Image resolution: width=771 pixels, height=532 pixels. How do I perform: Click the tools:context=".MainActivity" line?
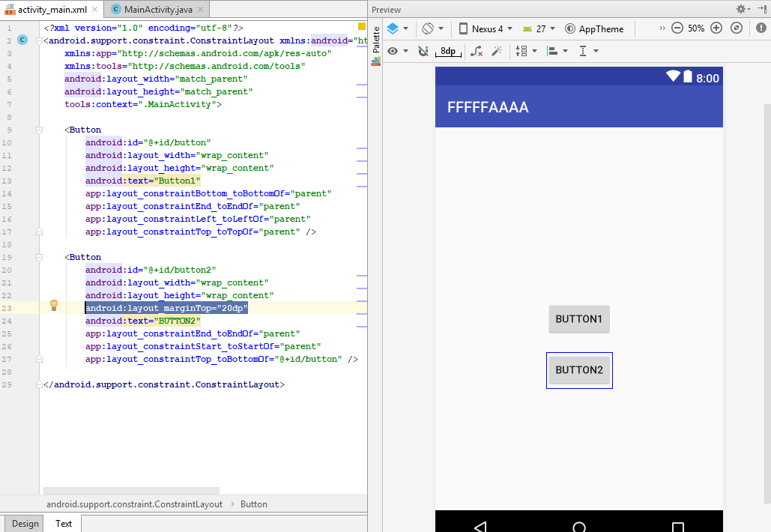[142, 104]
